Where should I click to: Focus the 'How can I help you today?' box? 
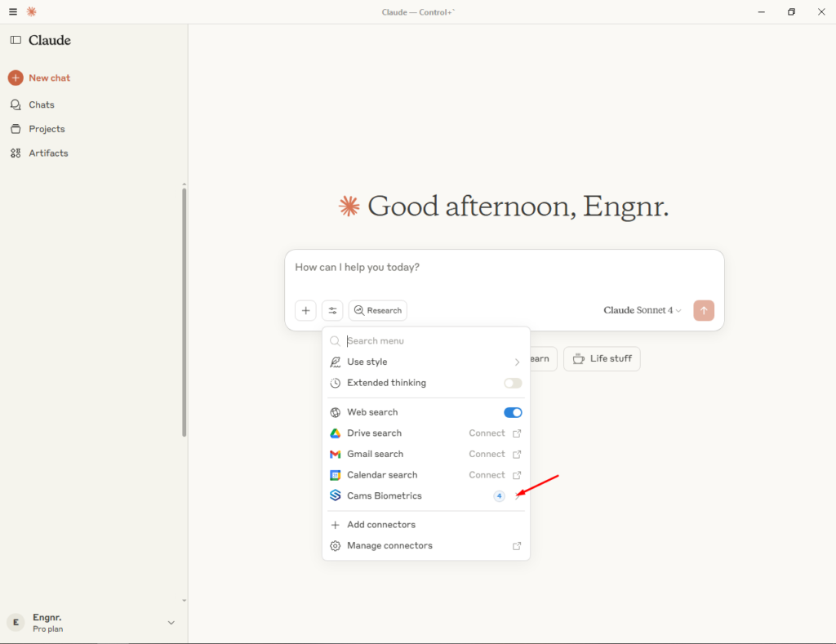[x=504, y=267]
